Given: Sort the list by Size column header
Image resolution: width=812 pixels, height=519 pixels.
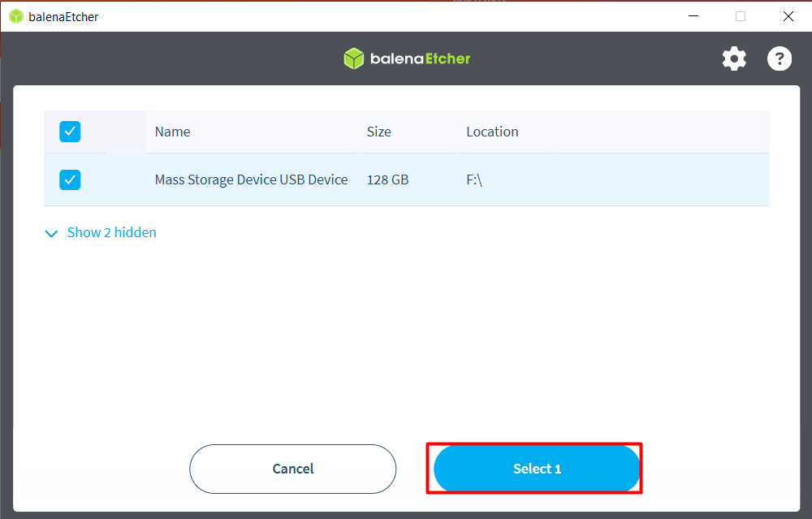Looking at the screenshot, I should click(378, 132).
